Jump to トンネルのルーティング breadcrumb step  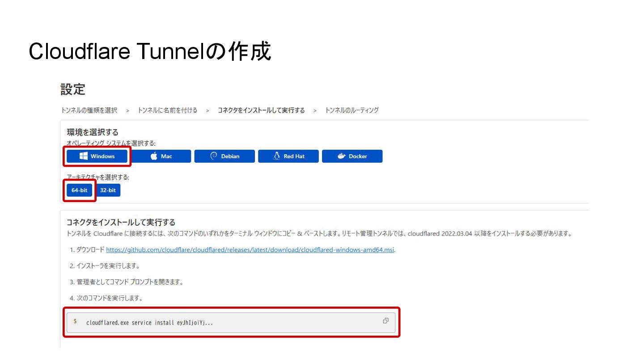pos(352,110)
